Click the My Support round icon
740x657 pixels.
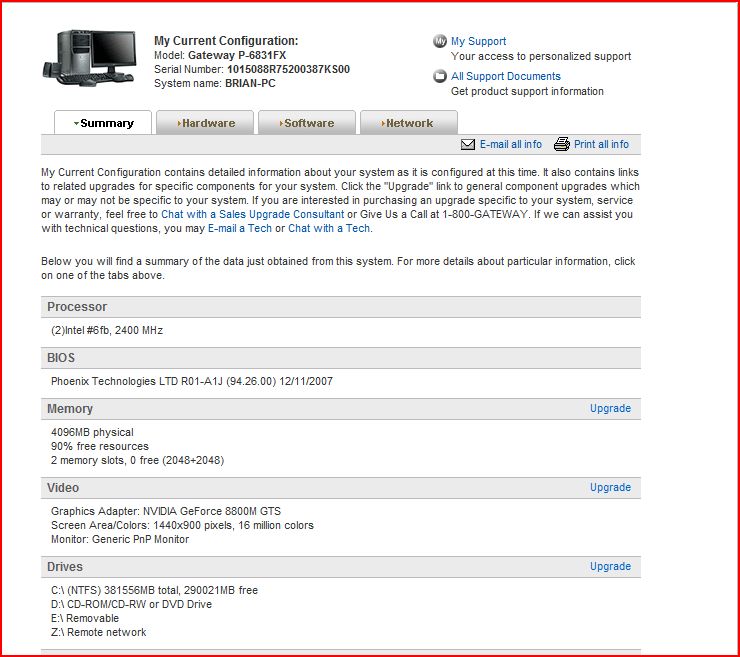[440, 41]
